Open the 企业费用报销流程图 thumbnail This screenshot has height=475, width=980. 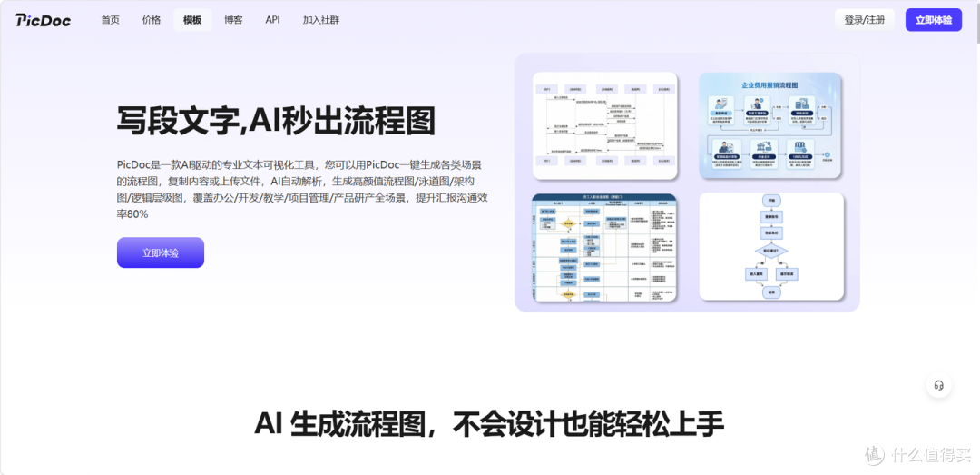coord(770,125)
